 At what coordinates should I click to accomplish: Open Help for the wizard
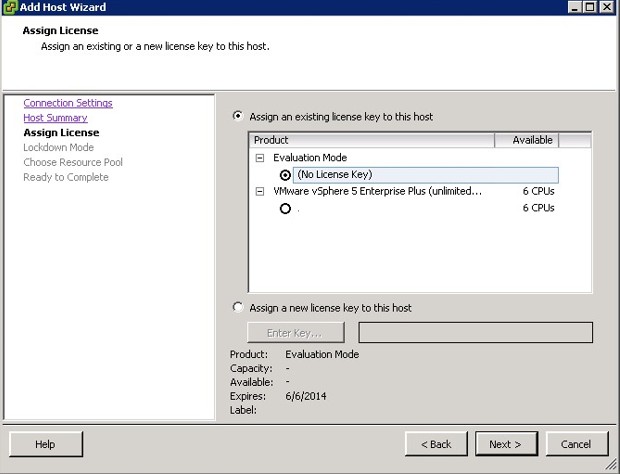coord(45,444)
